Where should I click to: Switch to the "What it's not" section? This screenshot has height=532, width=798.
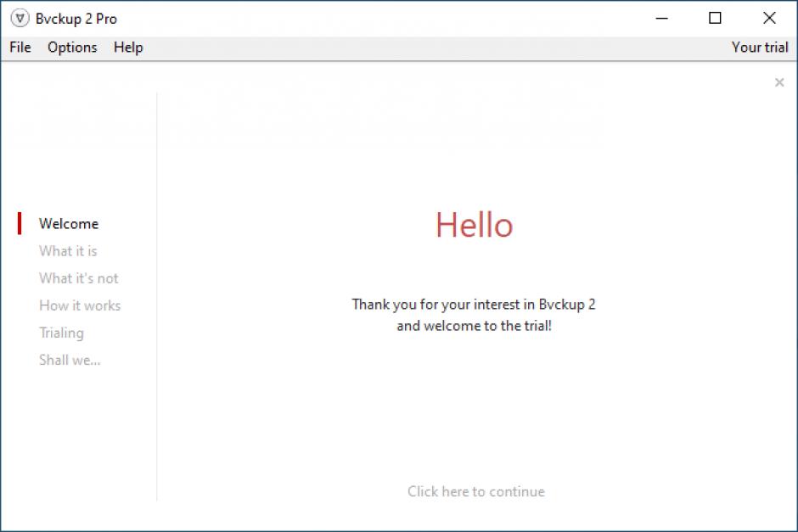click(79, 278)
